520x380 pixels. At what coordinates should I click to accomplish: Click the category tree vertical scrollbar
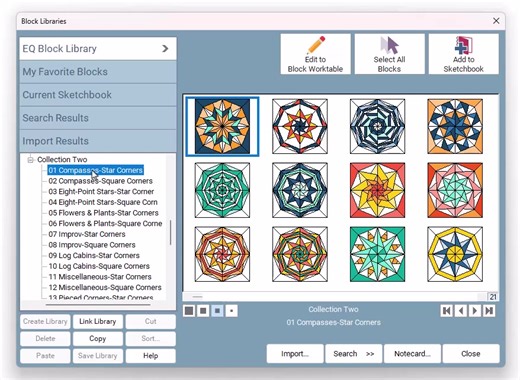[x=171, y=232]
